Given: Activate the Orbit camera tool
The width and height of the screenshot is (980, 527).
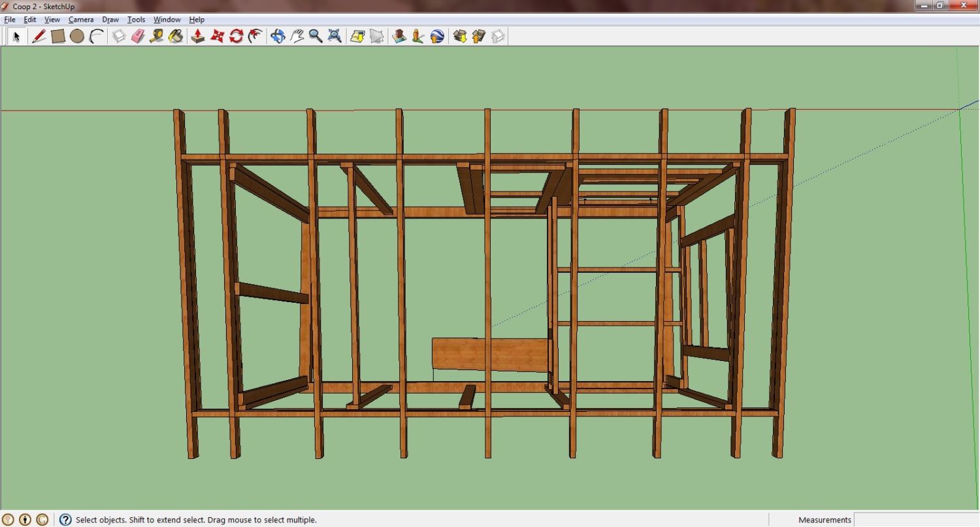Looking at the screenshot, I should (x=278, y=37).
